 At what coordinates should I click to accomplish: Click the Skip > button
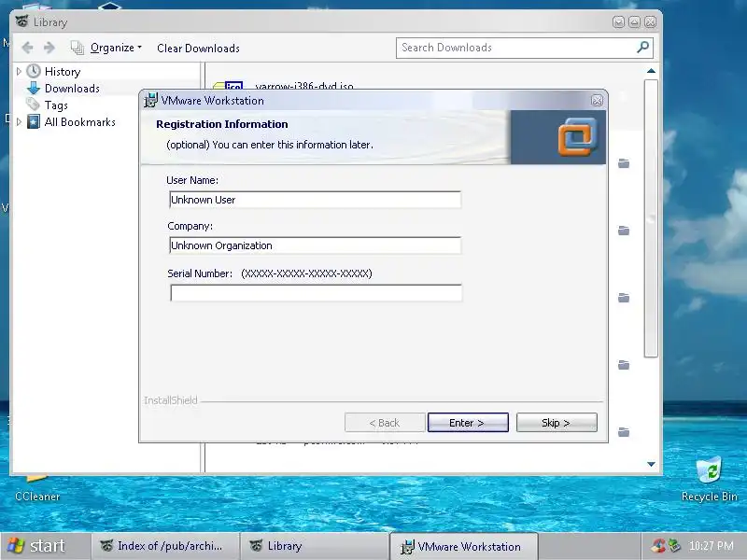[556, 423]
